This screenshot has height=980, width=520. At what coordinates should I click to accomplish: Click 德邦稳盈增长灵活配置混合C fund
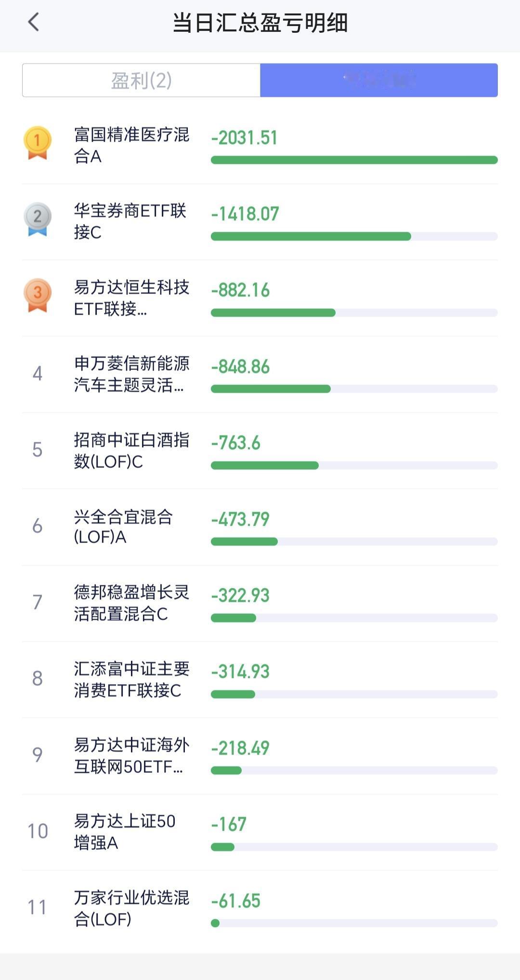click(131, 603)
